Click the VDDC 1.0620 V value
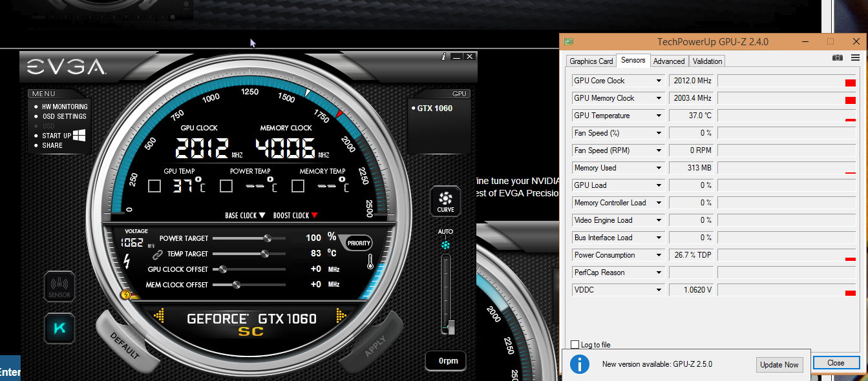This screenshot has width=868, height=381. tap(692, 290)
